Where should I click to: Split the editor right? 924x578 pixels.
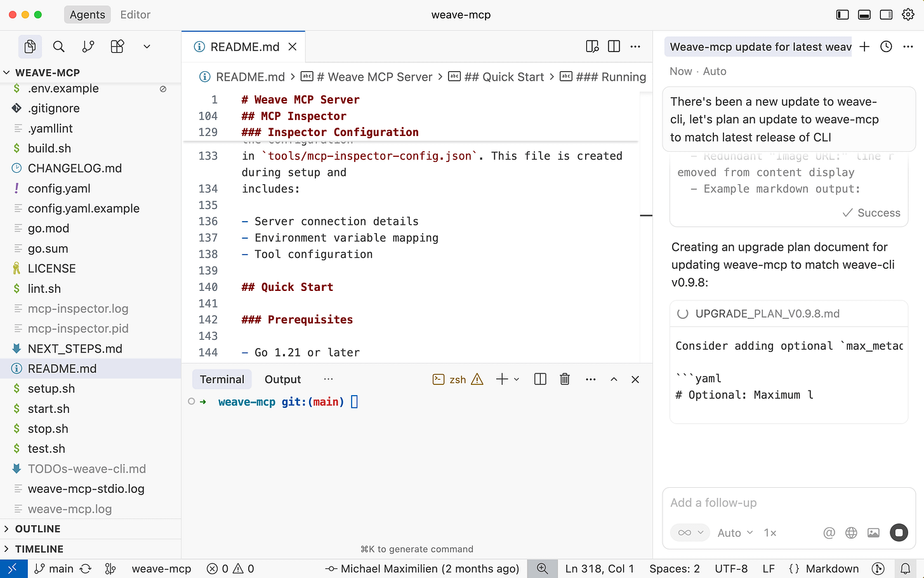click(x=614, y=46)
